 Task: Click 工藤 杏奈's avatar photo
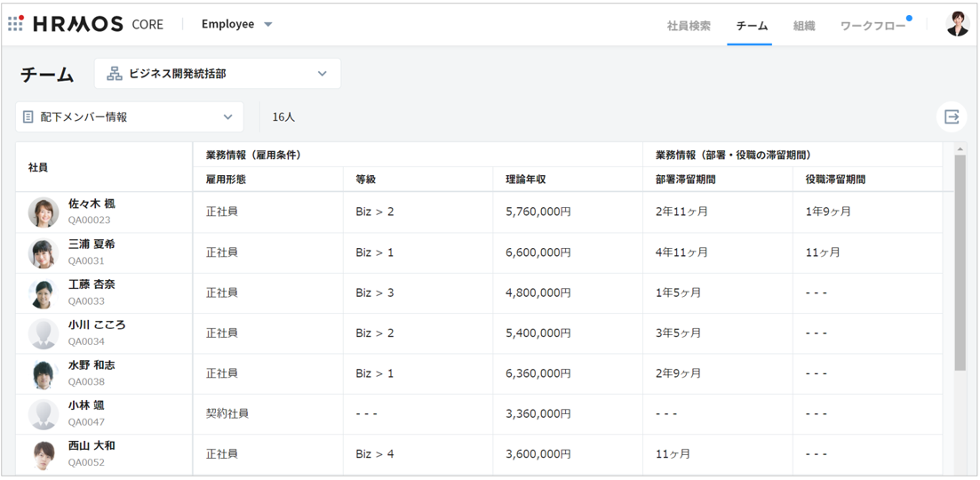pyautogui.click(x=43, y=293)
